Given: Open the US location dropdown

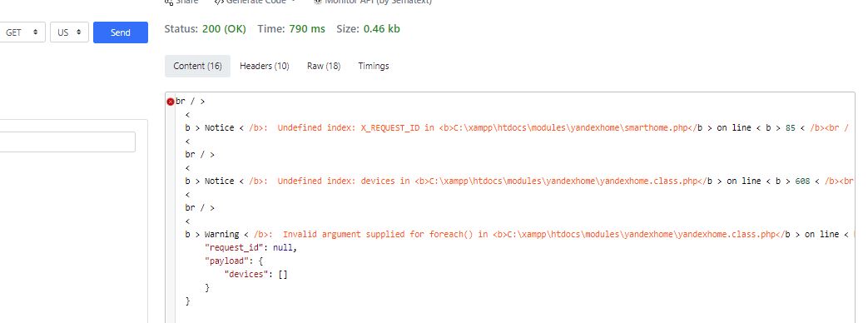Looking at the screenshot, I should 69,32.
